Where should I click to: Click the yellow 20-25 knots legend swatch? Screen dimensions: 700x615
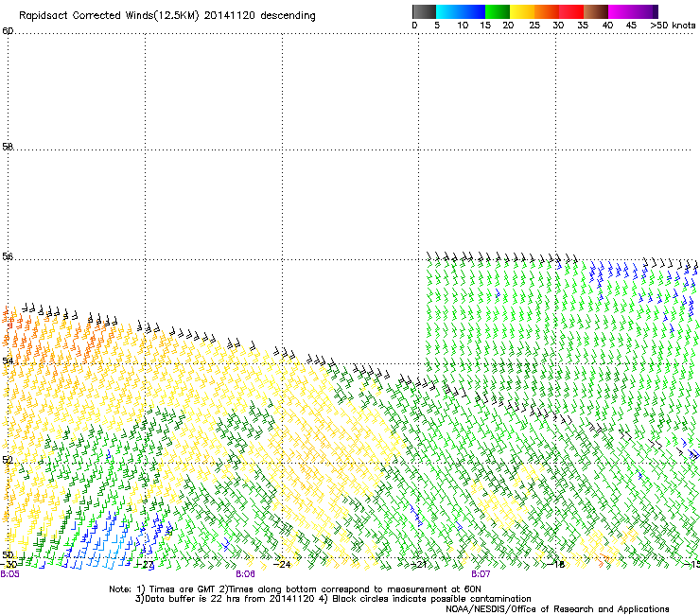(522, 11)
